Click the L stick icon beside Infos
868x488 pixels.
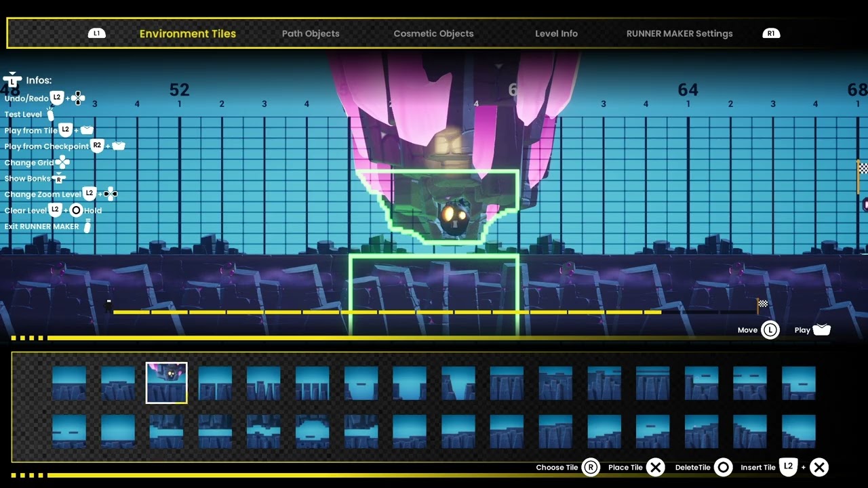point(12,80)
